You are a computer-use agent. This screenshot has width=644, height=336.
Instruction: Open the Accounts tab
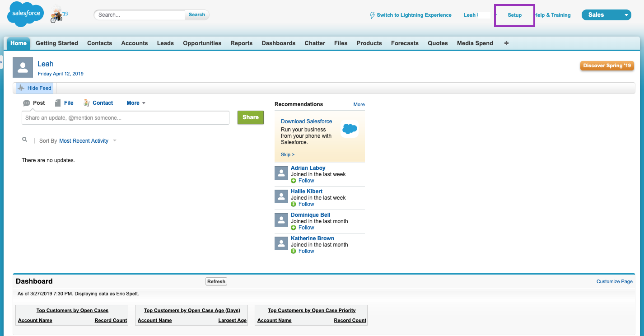[x=135, y=43]
